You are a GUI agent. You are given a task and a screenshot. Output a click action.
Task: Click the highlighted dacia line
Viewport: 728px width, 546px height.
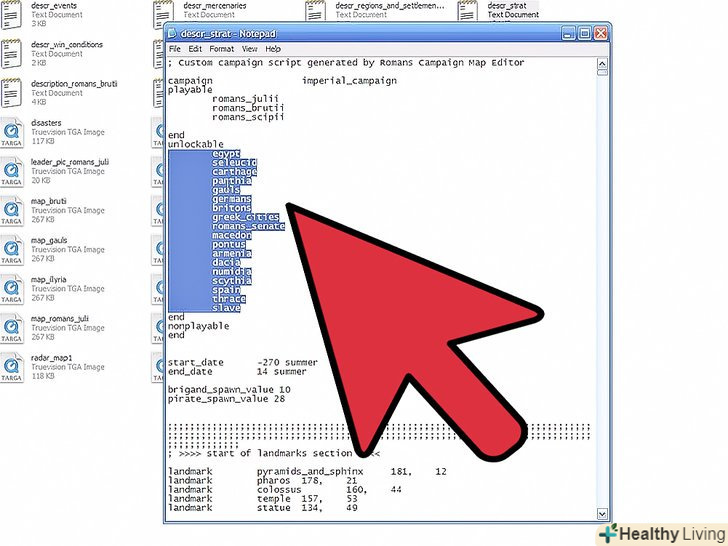click(226, 262)
